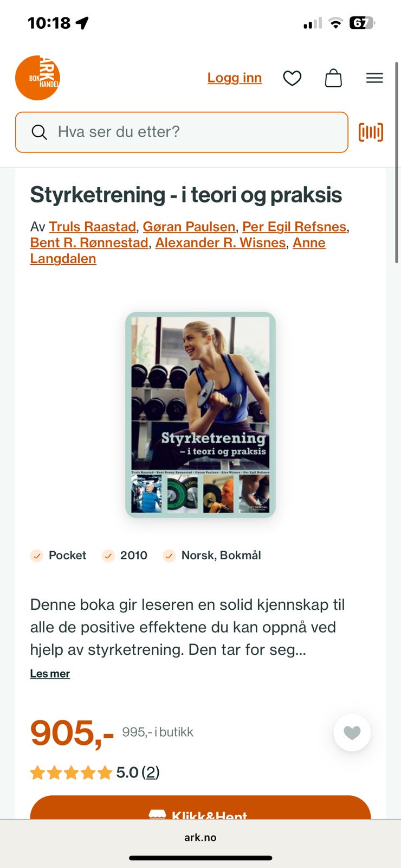The height and width of the screenshot is (868, 401).
Task: Click the Logg inn link
Action: 235,78
